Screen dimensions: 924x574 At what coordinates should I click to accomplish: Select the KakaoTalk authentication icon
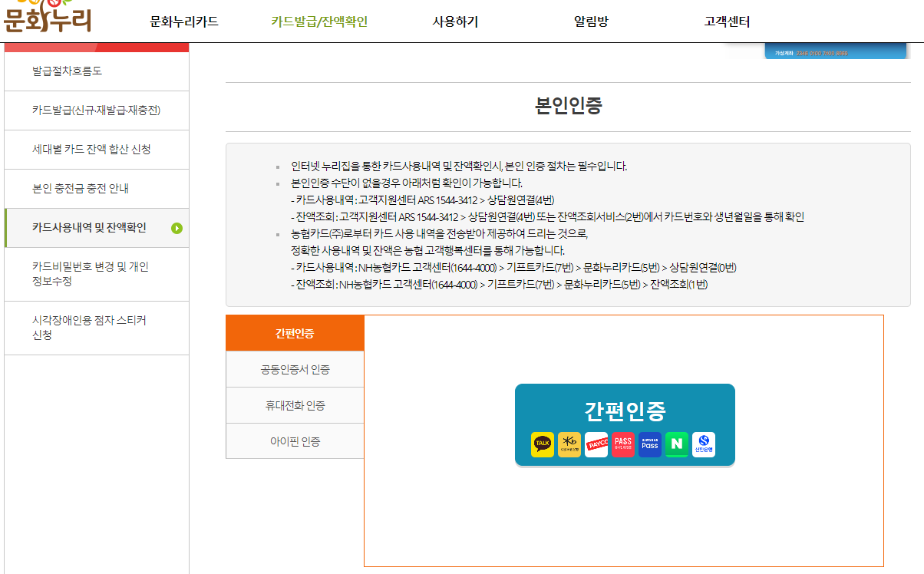543,444
